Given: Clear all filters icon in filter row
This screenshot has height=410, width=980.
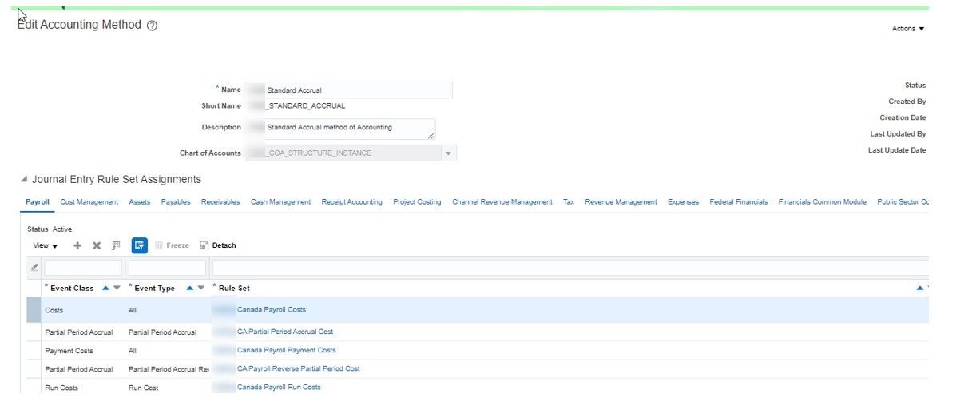Looking at the screenshot, I should [34, 268].
